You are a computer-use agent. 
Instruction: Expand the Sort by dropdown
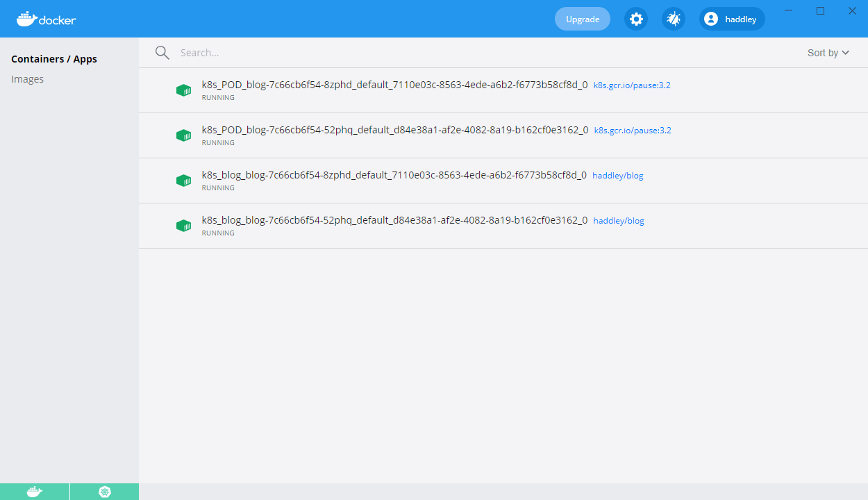click(x=828, y=53)
